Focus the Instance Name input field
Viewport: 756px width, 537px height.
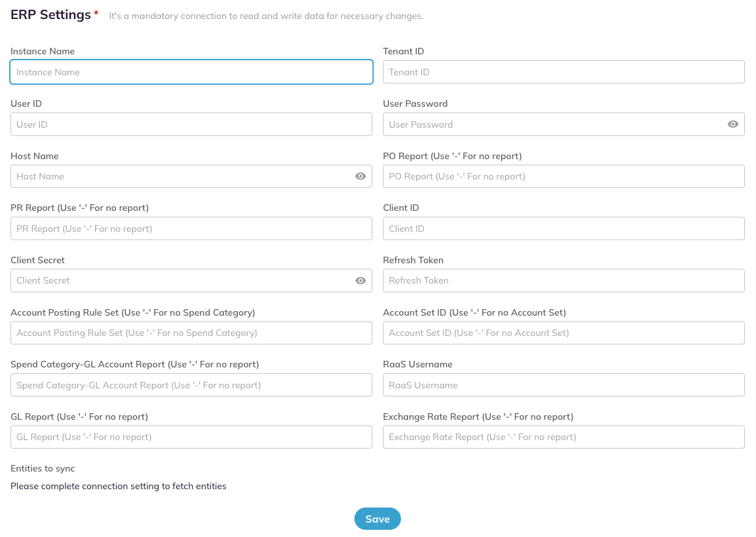[x=191, y=72]
